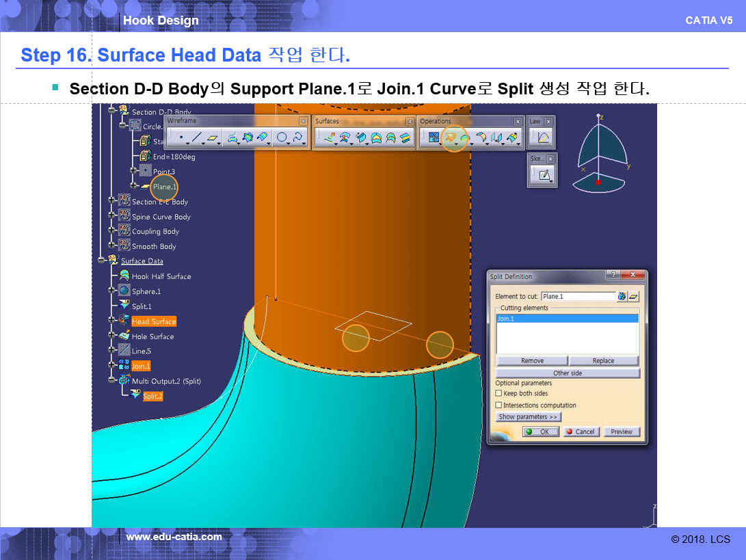
Task: Expand the Section E-E Body node
Action: coord(112,202)
